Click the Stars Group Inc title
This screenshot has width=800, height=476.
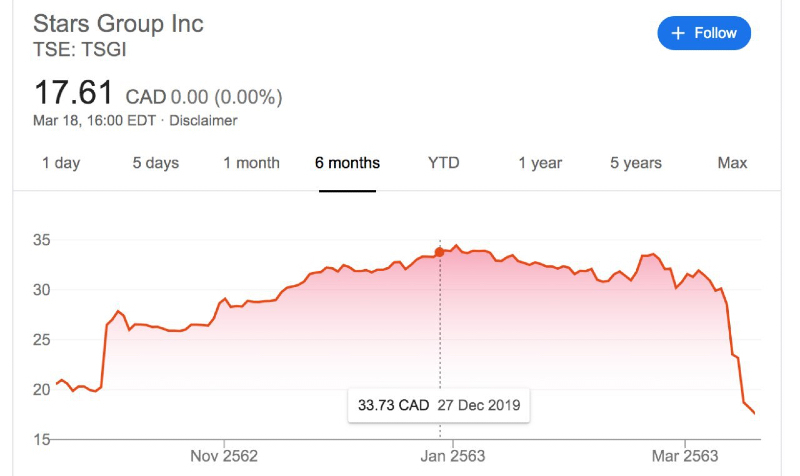[x=118, y=23]
